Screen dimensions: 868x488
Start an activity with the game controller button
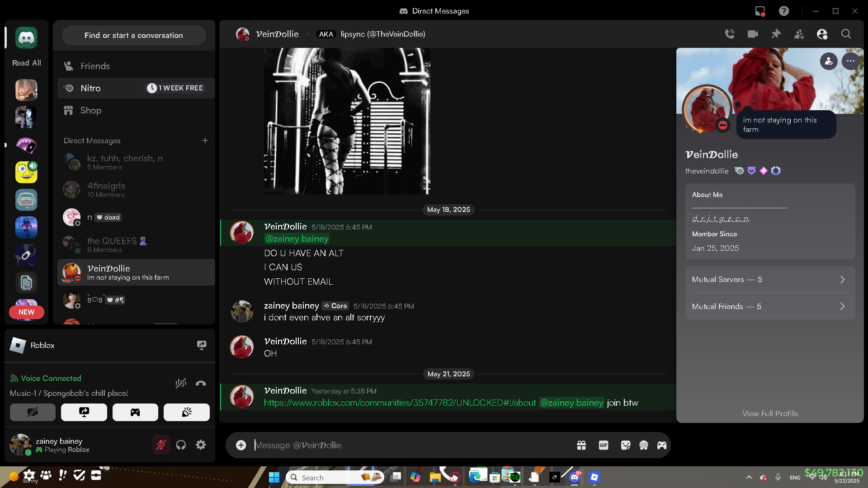(135, 412)
